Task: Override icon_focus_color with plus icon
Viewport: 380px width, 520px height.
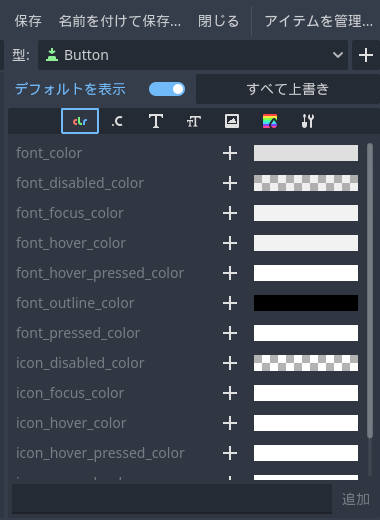Action: 230,393
